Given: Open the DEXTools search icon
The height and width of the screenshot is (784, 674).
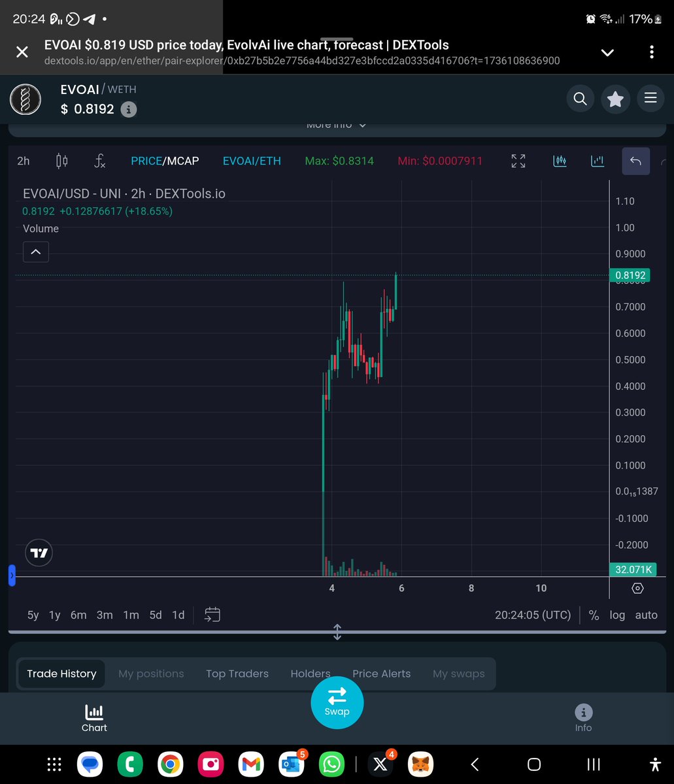Looking at the screenshot, I should coord(580,99).
